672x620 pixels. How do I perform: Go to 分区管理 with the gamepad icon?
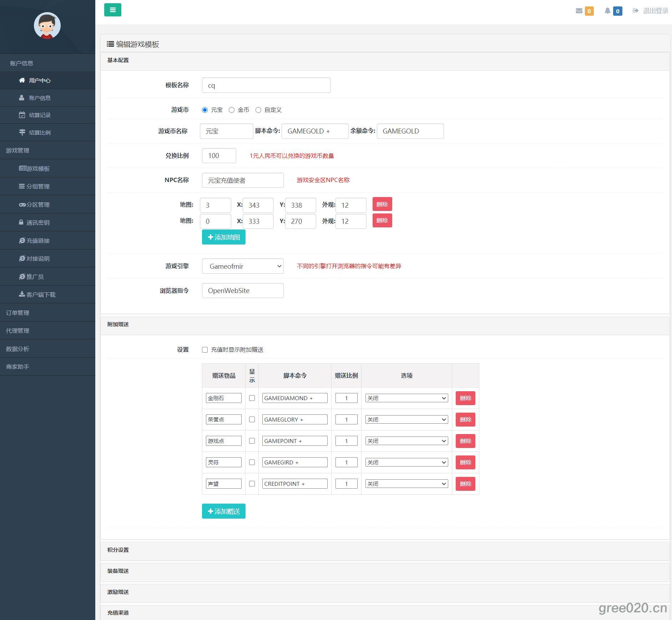point(38,205)
